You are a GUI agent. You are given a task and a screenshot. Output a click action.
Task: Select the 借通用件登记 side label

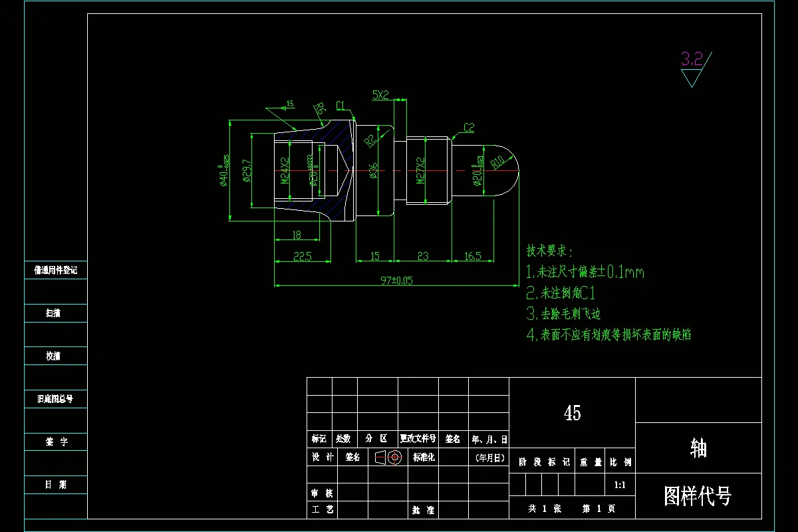[56, 271]
